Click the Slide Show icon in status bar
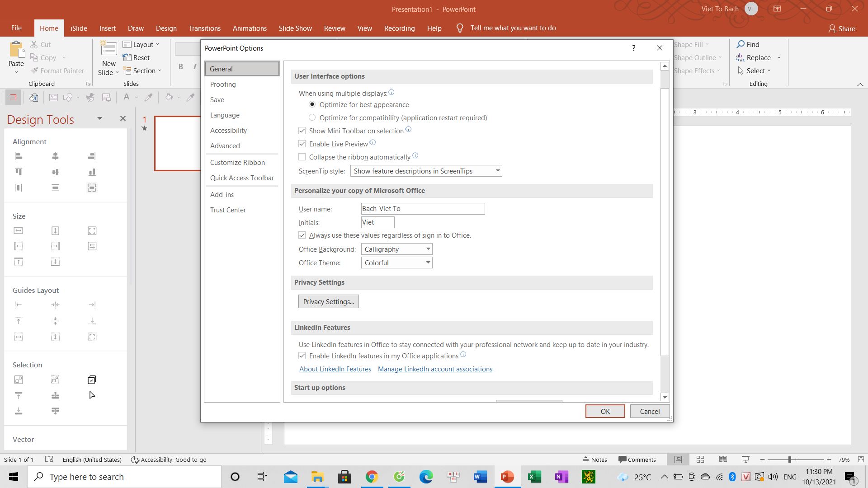The height and width of the screenshot is (488, 868). pyautogui.click(x=745, y=460)
